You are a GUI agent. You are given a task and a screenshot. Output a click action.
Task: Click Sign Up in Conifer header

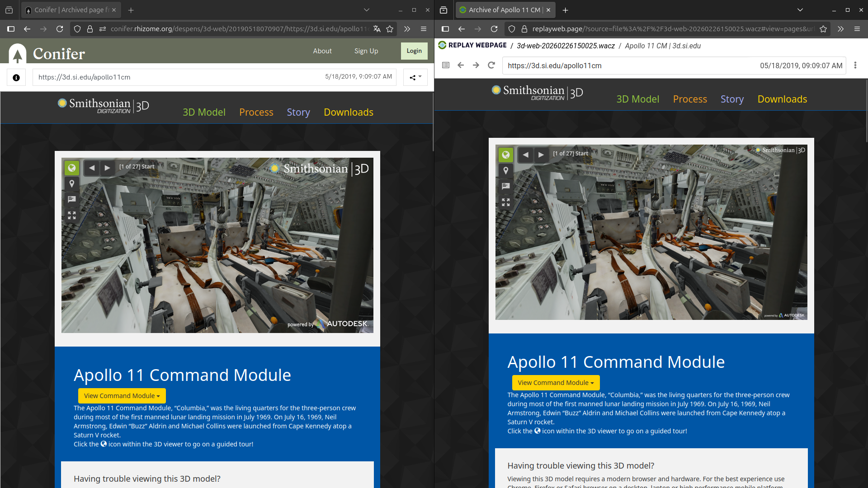tap(366, 51)
